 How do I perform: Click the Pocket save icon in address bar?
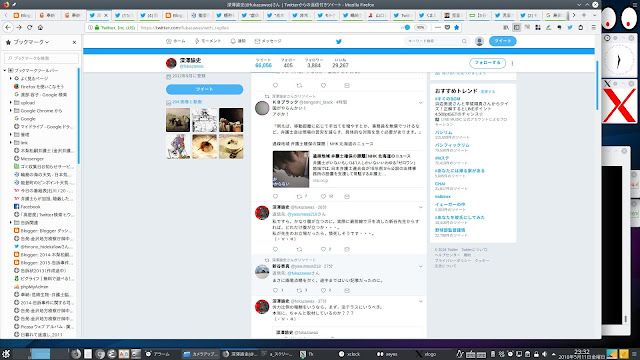click(x=447, y=27)
